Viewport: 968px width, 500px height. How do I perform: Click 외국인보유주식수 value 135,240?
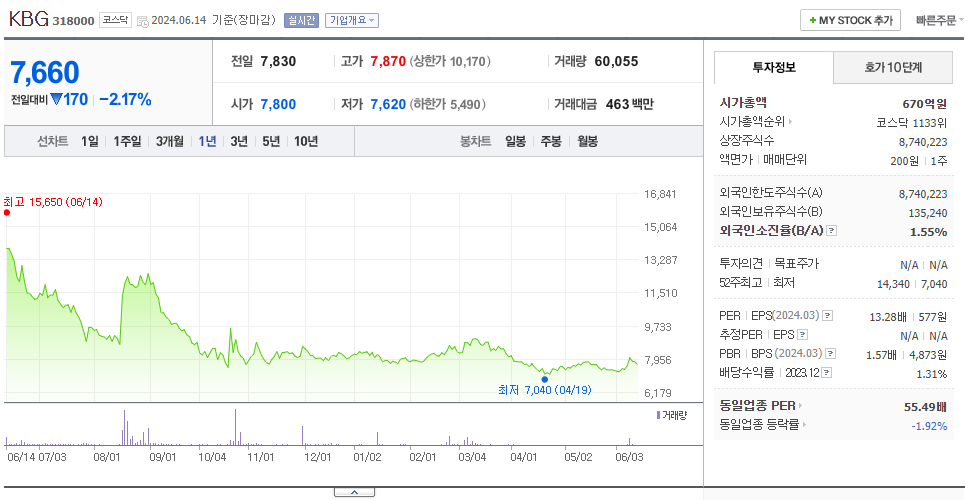(929, 214)
